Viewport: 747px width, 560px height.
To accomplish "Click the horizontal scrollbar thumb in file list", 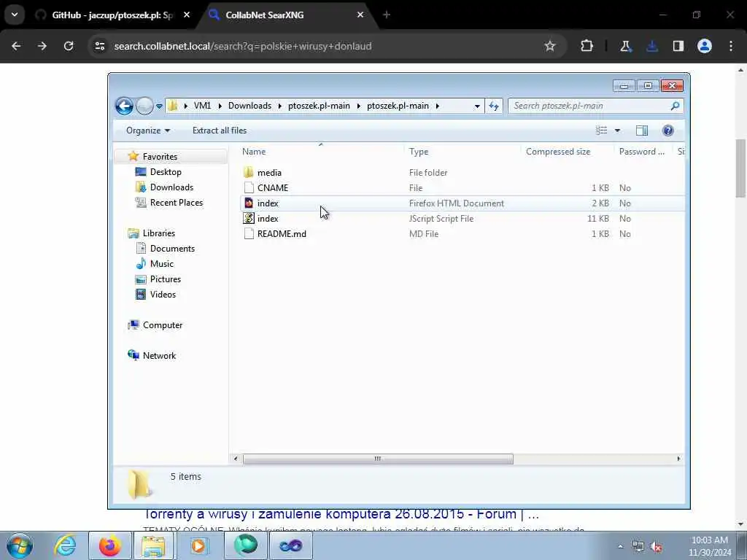I will [x=378, y=459].
